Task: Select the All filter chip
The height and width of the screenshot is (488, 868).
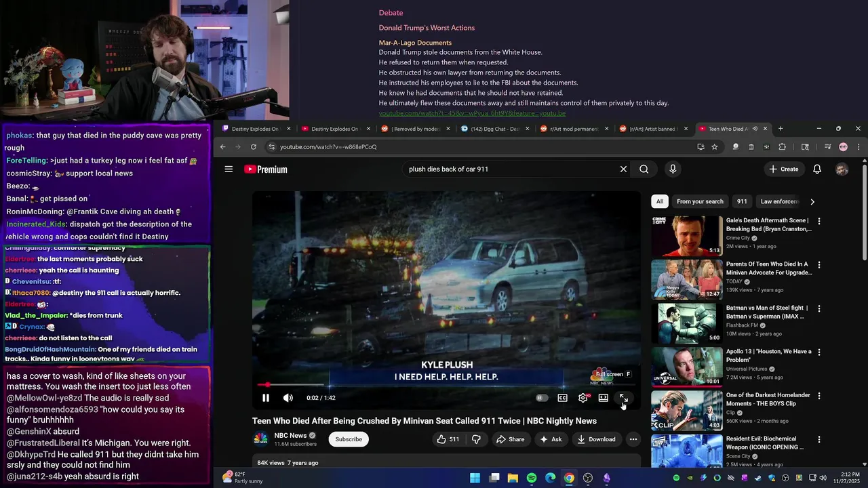Action: 660,201
